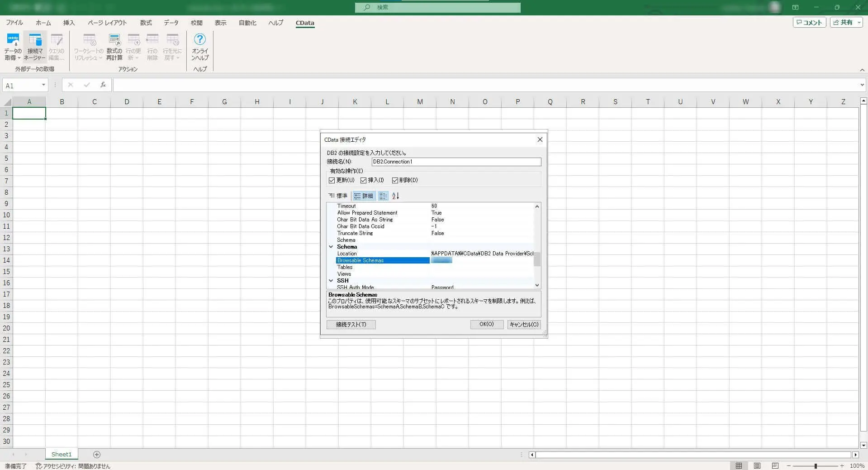Sort properties alphabetically with the A-Z icon
This screenshot has width=868, height=470.
[395, 196]
